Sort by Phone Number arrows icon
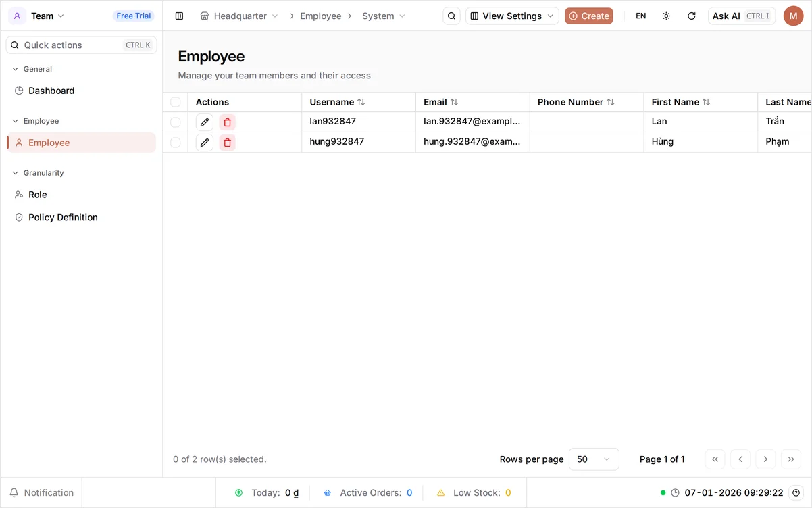812x508 pixels. click(x=611, y=102)
